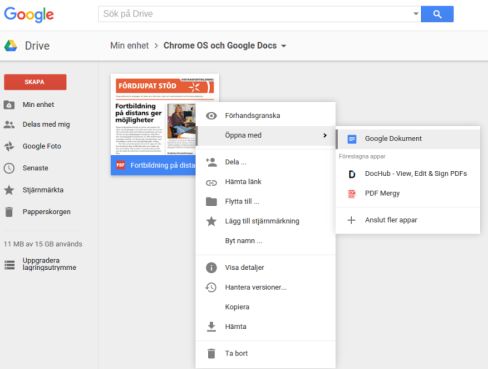Image resolution: width=488 pixels, height=369 pixels.
Task: Click the info icon beside Visa detaljer
Action: pyautogui.click(x=211, y=268)
